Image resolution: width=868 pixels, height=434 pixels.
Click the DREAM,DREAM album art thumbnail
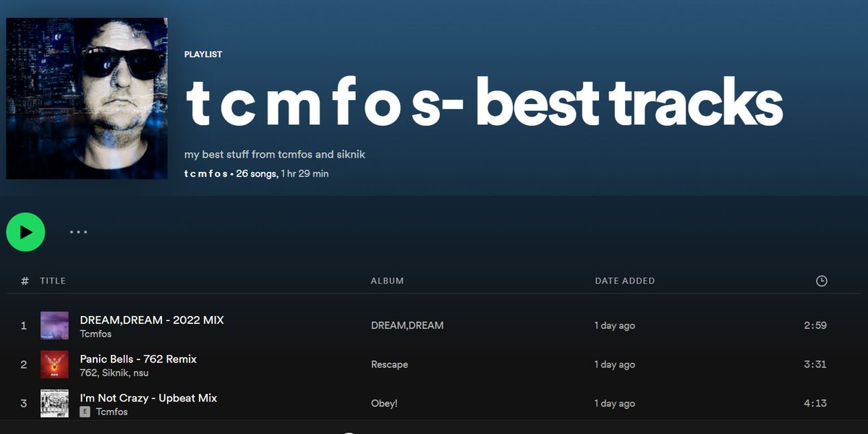click(x=54, y=325)
